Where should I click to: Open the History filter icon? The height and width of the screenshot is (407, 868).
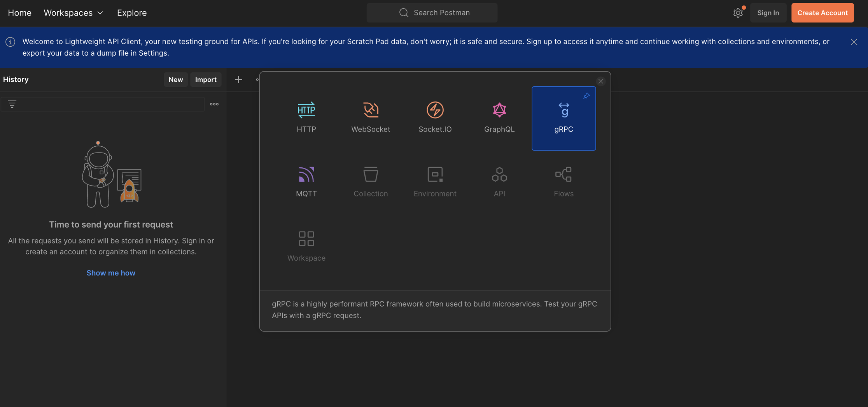tap(12, 104)
